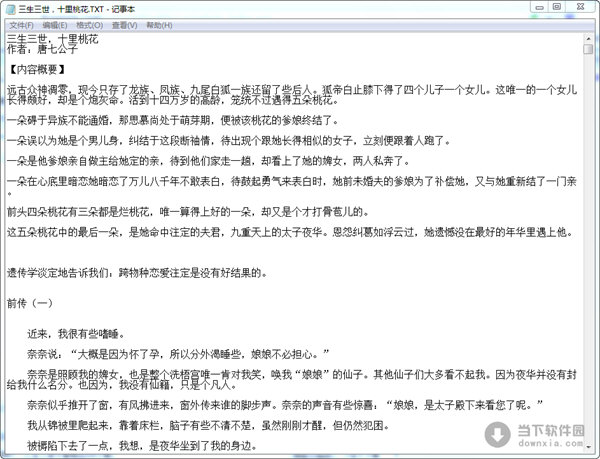Click the vertical scrollbar track below thumb
Screen dimensions: 600x459
588,249
